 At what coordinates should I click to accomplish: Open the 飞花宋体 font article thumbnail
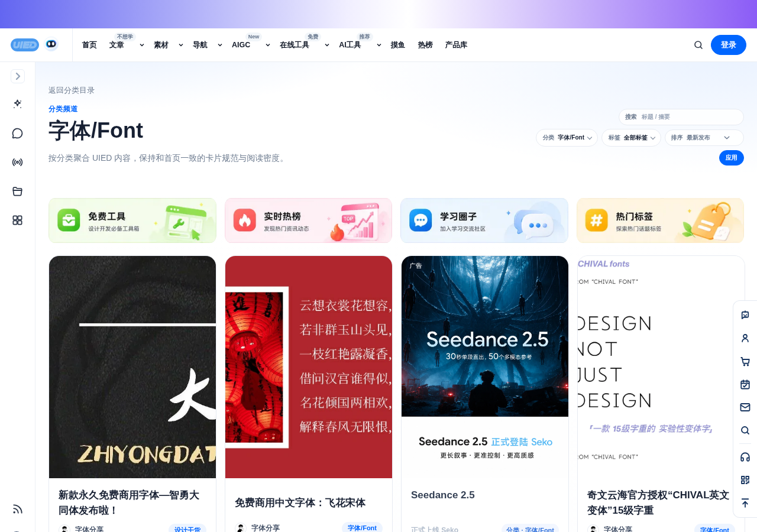click(309, 367)
